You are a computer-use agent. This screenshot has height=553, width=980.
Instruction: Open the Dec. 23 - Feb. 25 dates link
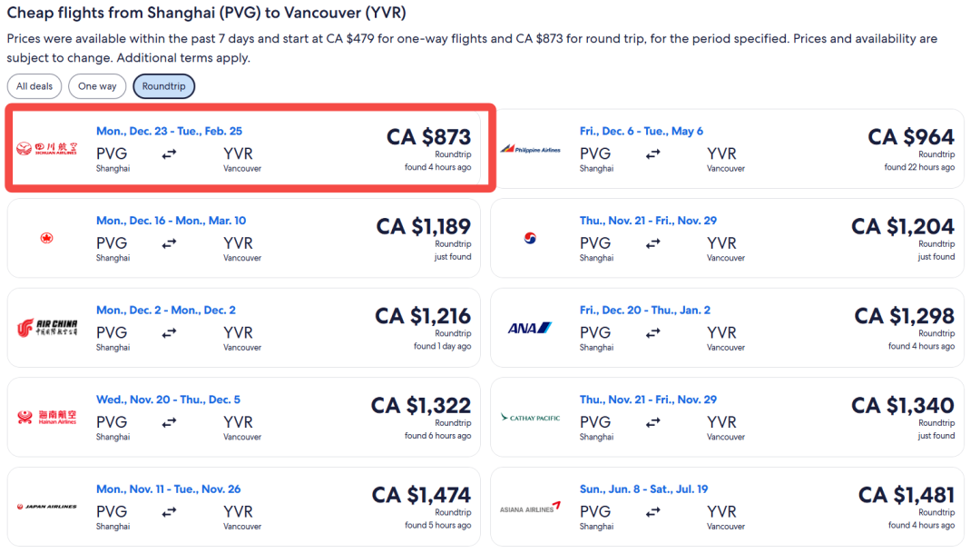(x=169, y=131)
